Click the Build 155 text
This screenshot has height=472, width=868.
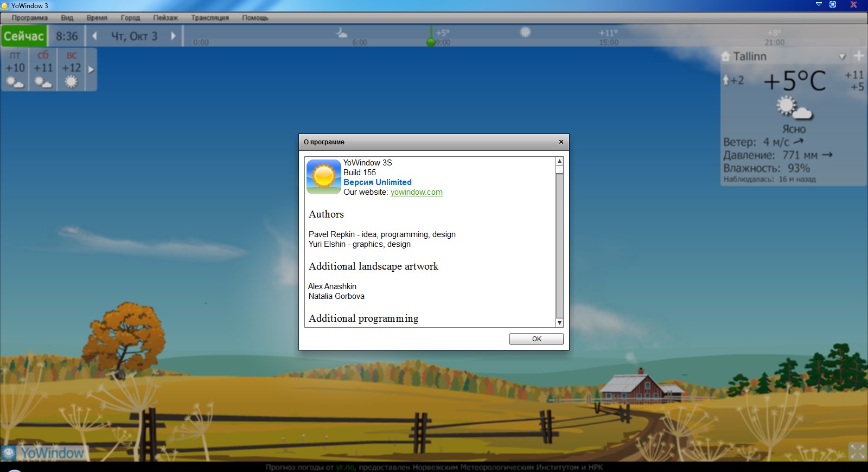[x=360, y=173]
